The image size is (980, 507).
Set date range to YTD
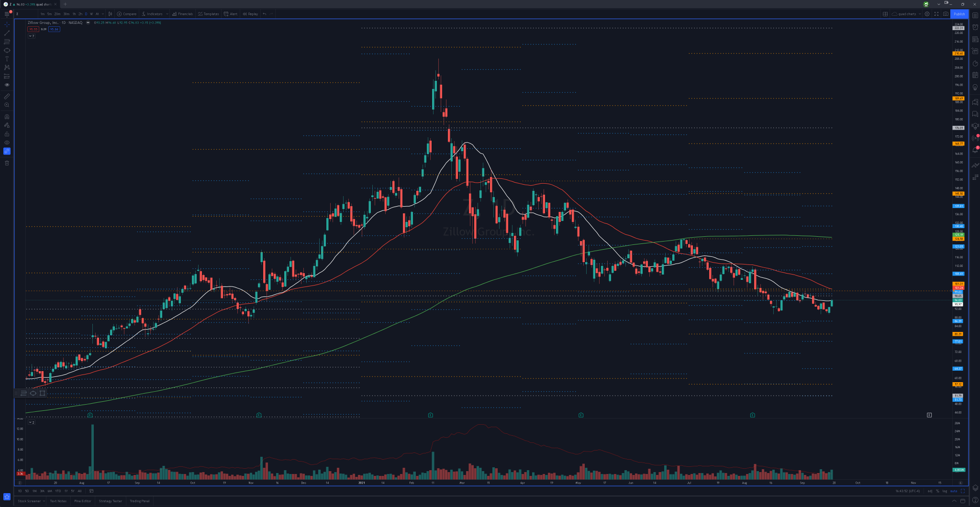click(x=58, y=491)
